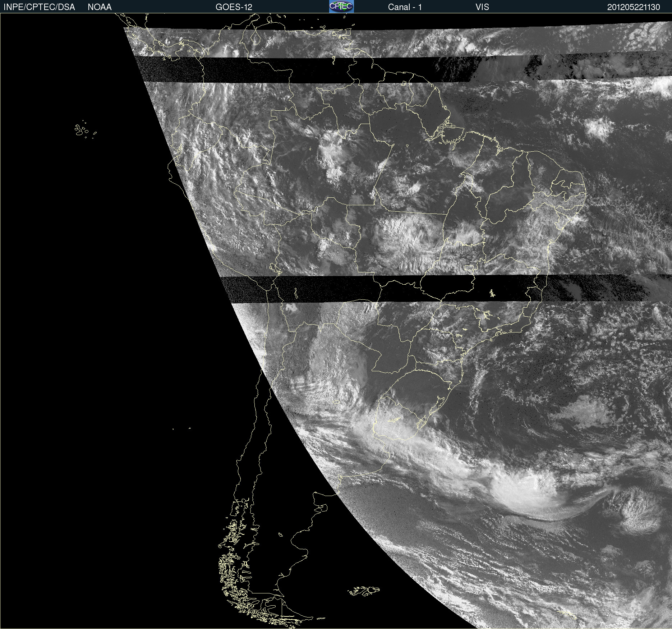Click the VIS channel label
The height and width of the screenshot is (629, 672).
(x=482, y=7)
